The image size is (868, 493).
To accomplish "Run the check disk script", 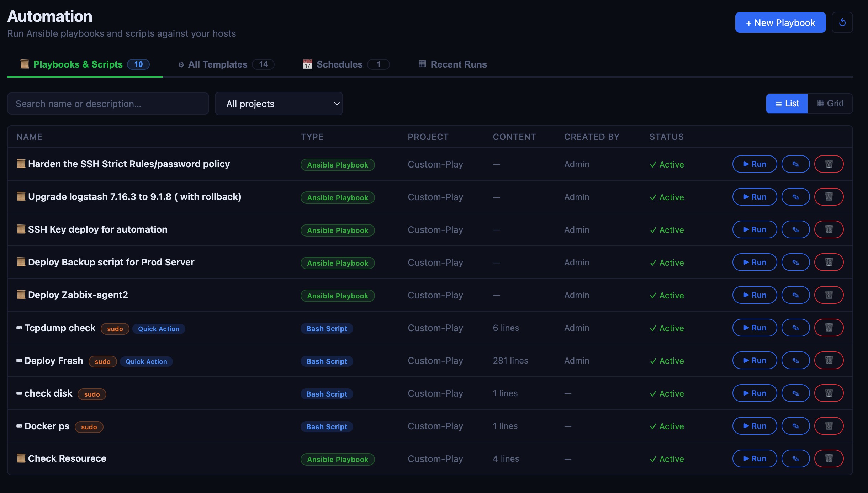I will click(x=755, y=393).
